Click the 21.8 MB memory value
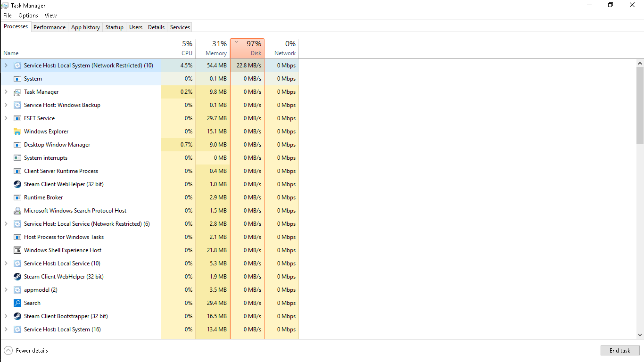644x362 pixels. pos(217,250)
